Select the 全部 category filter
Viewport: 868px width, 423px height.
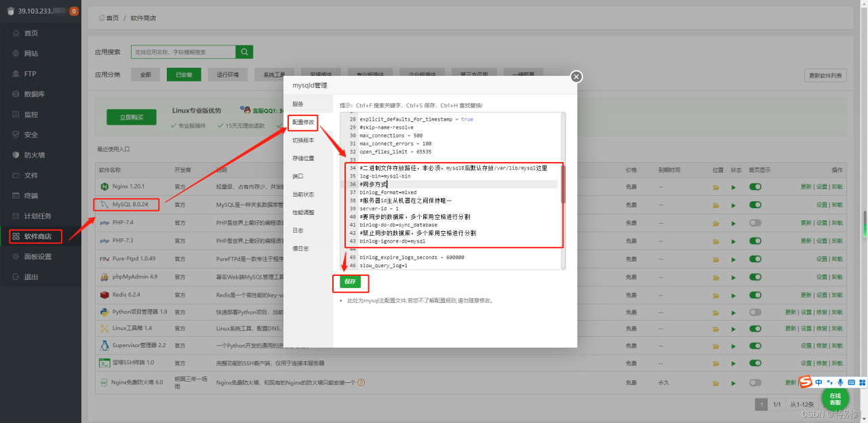(x=146, y=75)
